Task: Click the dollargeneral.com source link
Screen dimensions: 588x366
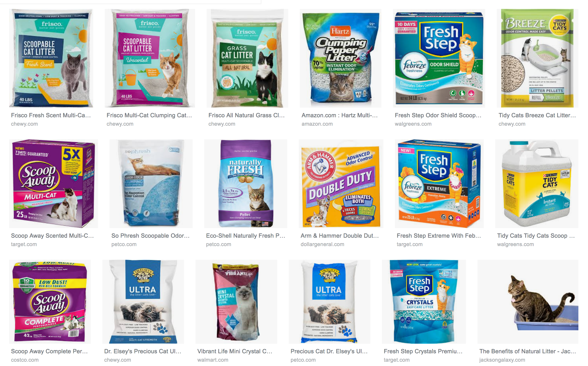Action: click(x=322, y=244)
